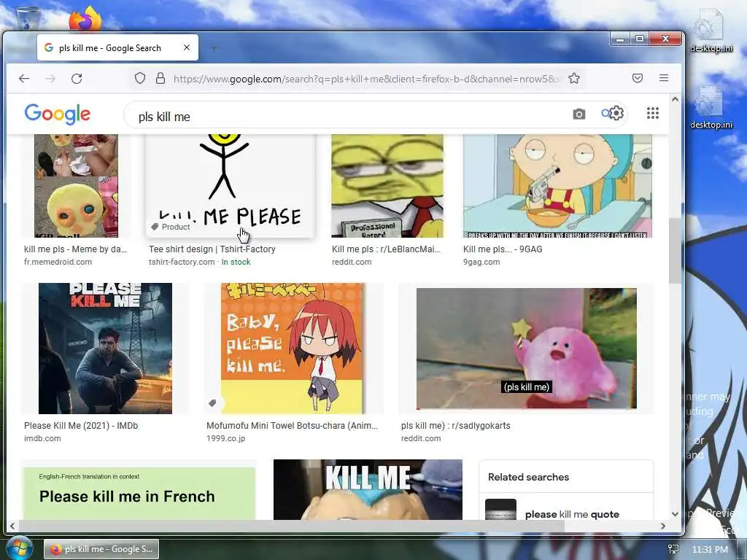This screenshot has height=560, width=747.
Task: Click the vertical scrollbar down arrow
Action: click(675, 514)
